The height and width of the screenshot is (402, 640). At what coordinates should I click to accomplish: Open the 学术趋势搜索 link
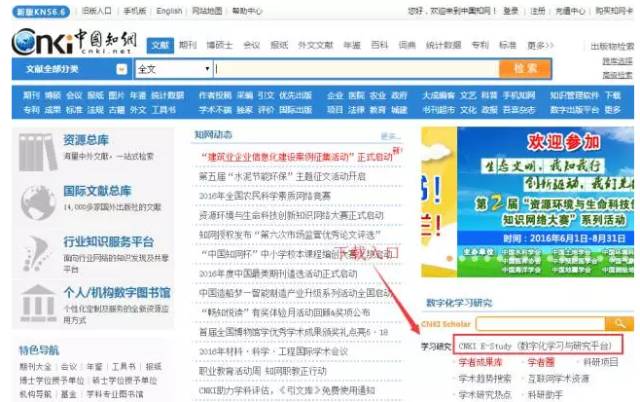click(485, 379)
